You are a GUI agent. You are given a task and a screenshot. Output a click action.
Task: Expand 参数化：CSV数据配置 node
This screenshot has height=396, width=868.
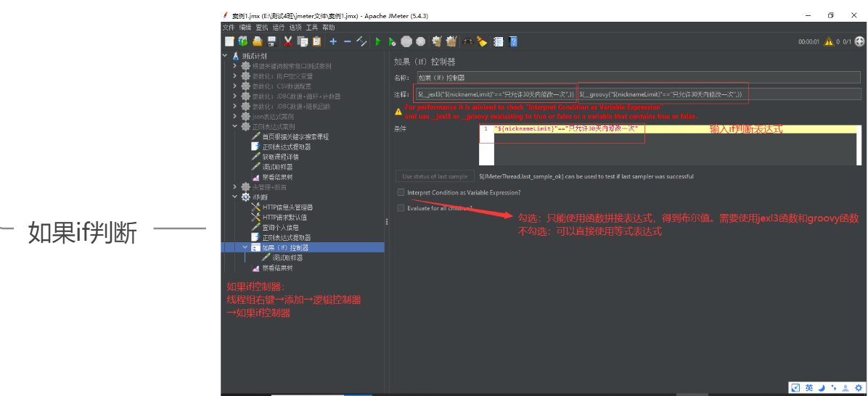234,86
